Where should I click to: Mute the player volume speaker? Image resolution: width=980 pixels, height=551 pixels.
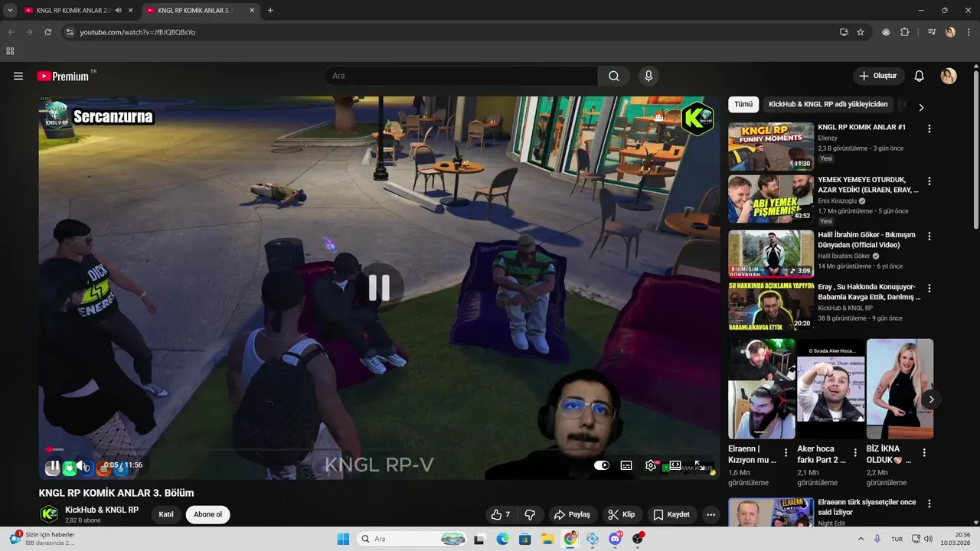(x=80, y=465)
